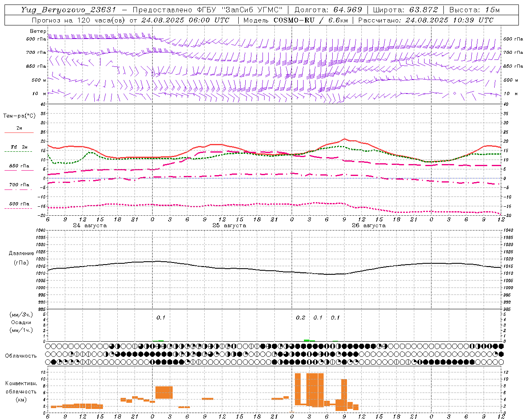Click the Широта: 63.872 latitude value

pos(405,10)
